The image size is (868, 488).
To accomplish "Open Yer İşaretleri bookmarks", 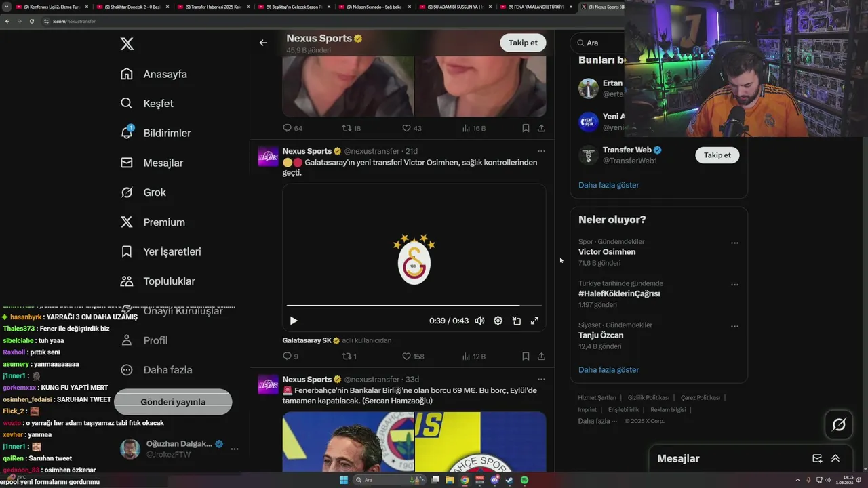I will point(161,251).
